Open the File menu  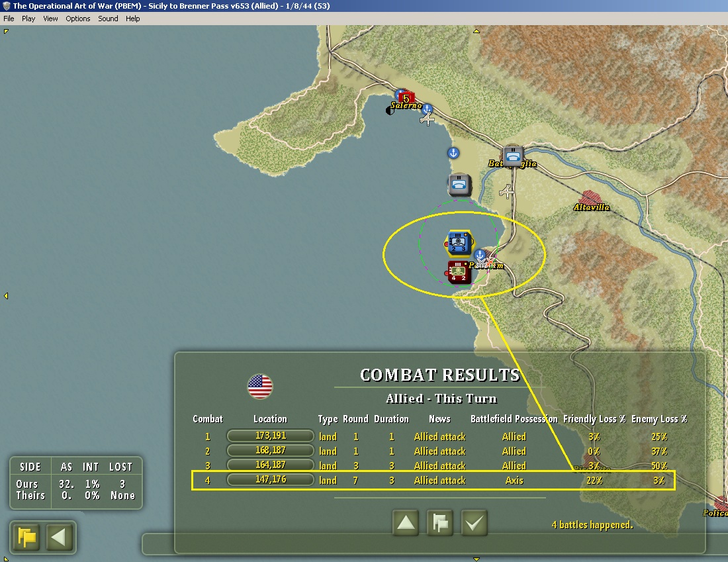pyautogui.click(x=9, y=19)
